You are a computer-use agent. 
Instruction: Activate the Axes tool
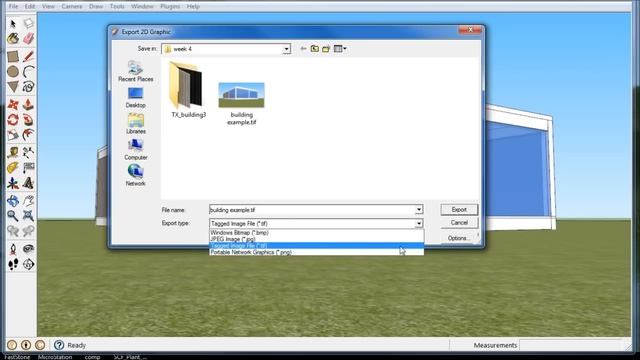[13, 183]
